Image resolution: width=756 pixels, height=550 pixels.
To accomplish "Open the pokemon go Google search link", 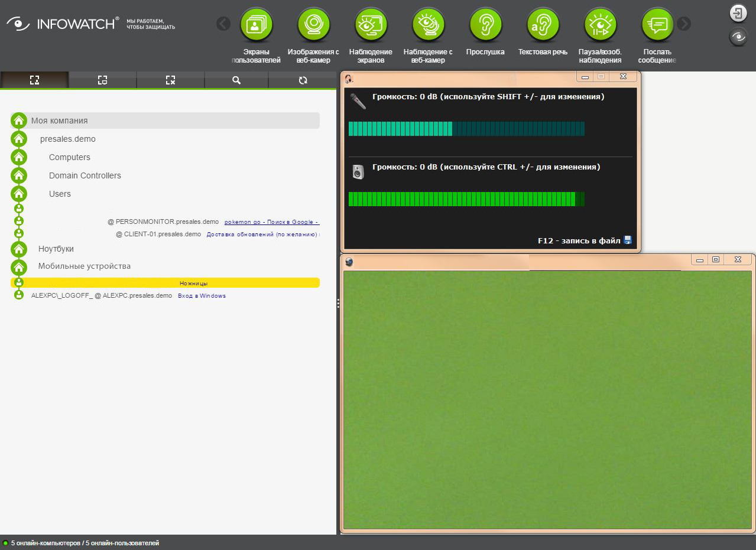I will coord(271,222).
